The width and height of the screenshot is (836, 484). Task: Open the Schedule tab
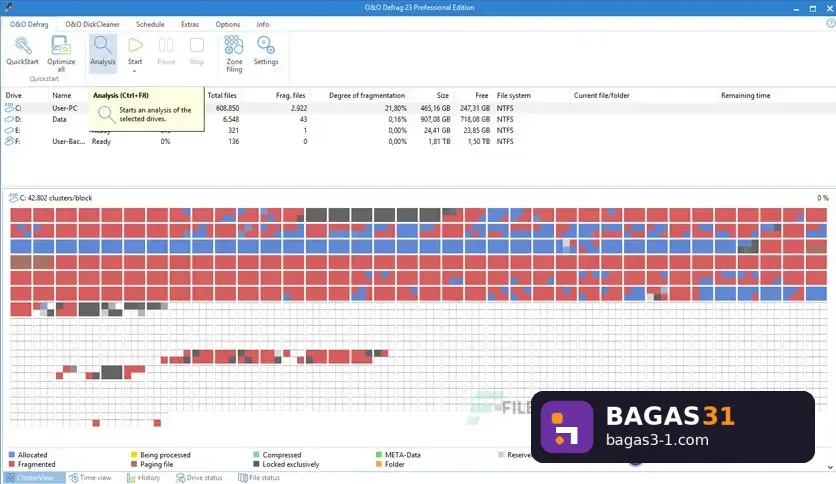tap(150, 24)
